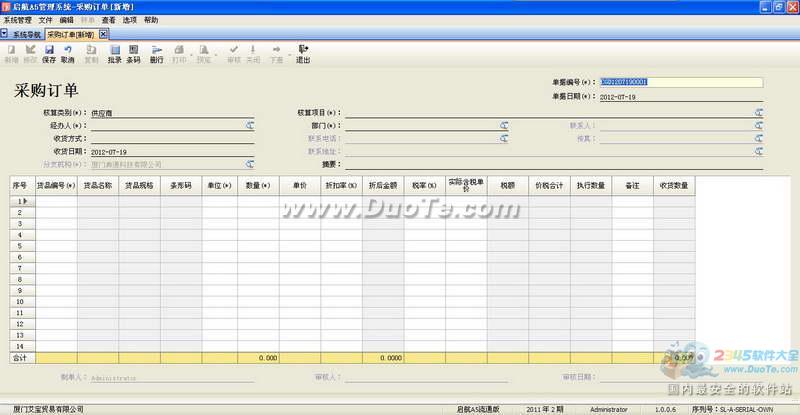The width and height of the screenshot is (800, 415).
Task: Select the 货品编号 column header
Action: coord(56,186)
